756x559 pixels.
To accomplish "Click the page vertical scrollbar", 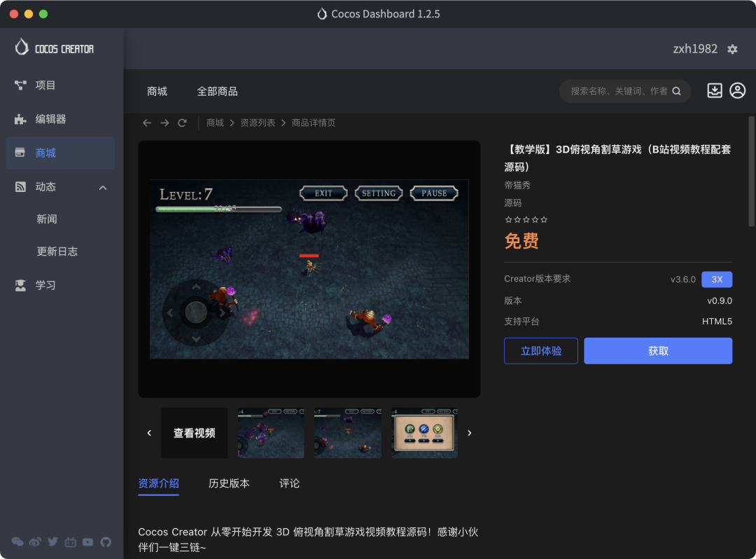I will tap(751, 171).
